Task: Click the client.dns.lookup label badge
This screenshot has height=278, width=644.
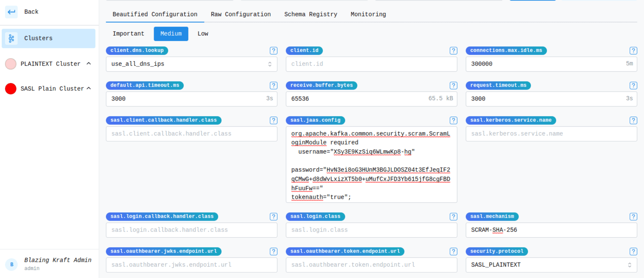Action: click(x=137, y=50)
